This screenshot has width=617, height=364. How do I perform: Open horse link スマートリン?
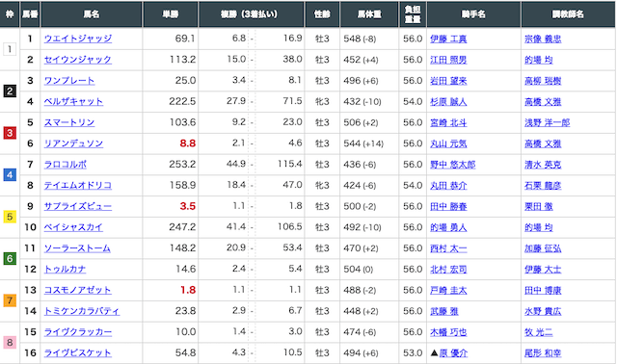[69, 122]
